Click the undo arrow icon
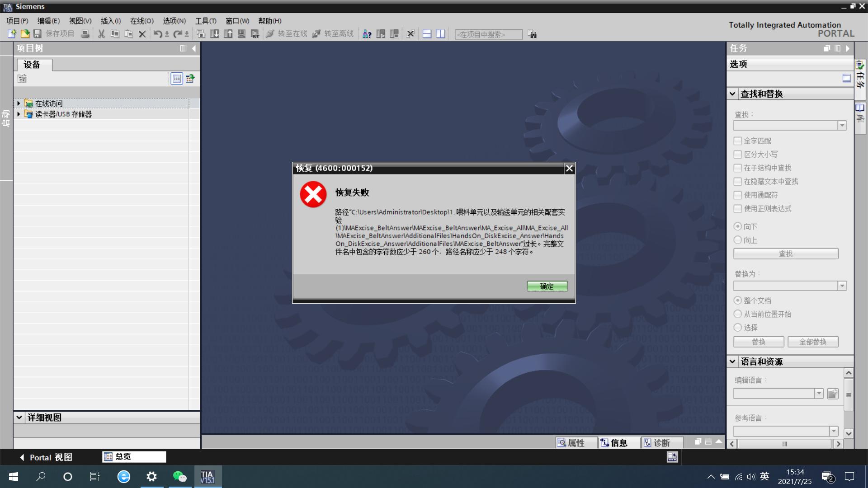Screen dimensions: 868x488 point(157,34)
